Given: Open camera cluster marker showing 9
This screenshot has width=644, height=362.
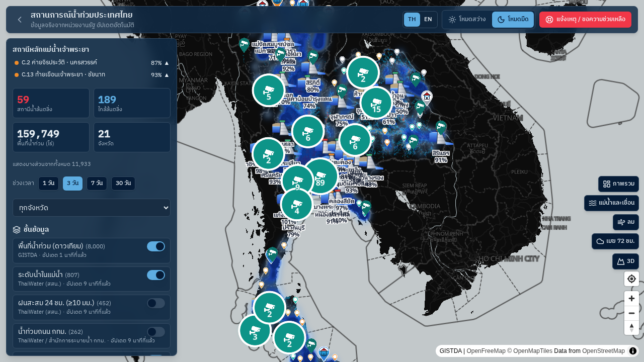Looking at the screenshot, I should pos(297,181).
